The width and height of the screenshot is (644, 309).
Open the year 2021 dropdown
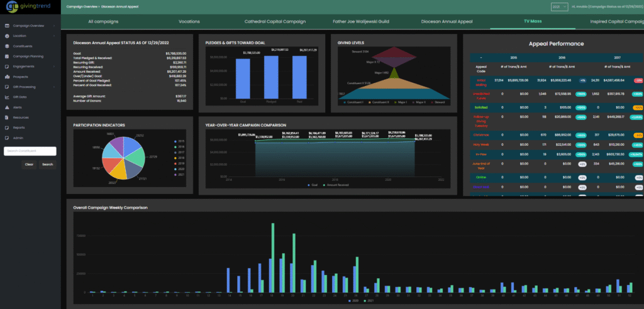558,6
